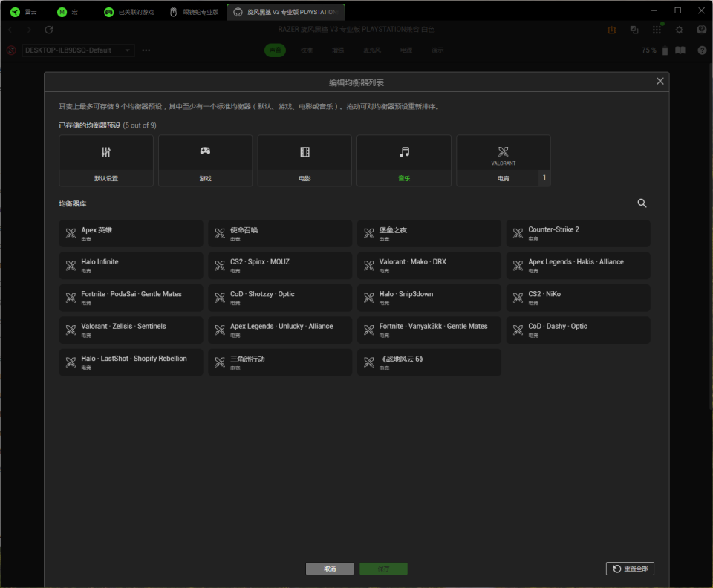This screenshot has height=588, width=713.
Task: Click the Fortnite · PodaSai · Gentle Mates icon
Action: [71, 298]
